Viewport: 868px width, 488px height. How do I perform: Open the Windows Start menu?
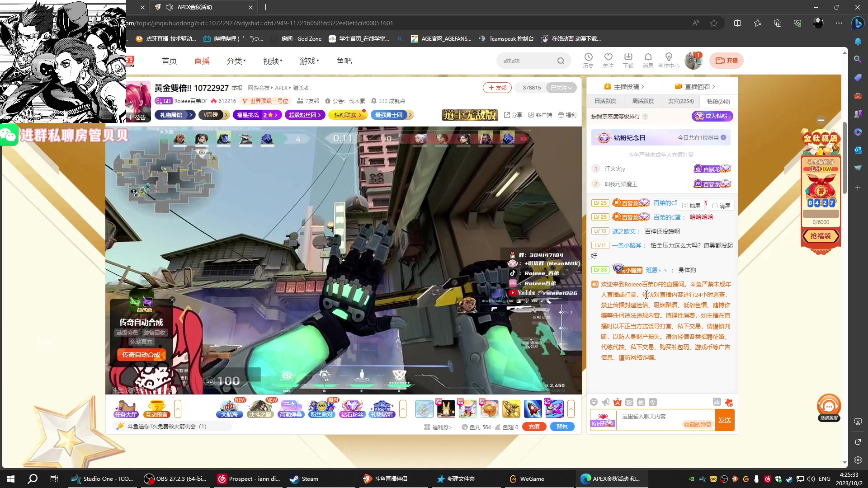tap(11, 479)
